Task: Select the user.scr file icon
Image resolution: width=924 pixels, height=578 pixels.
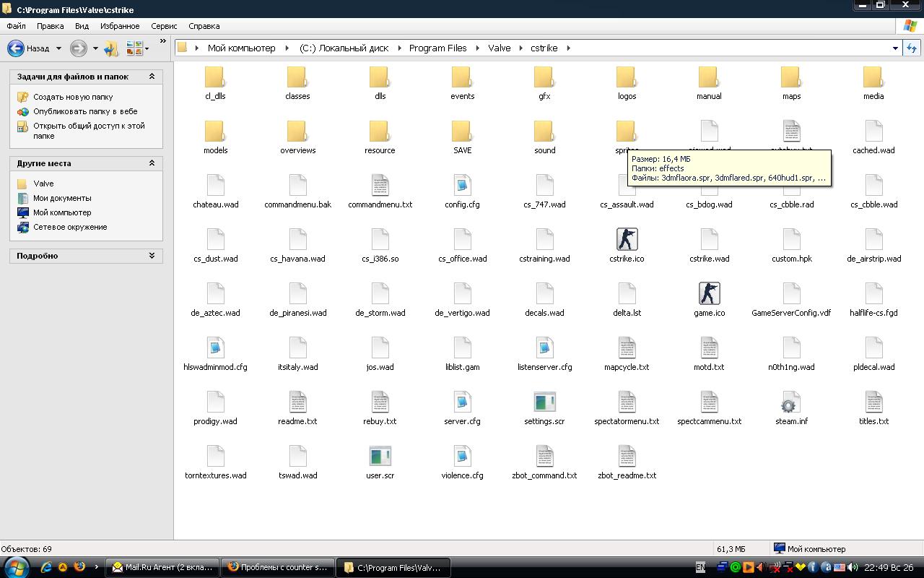Action: pyautogui.click(x=380, y=456)
